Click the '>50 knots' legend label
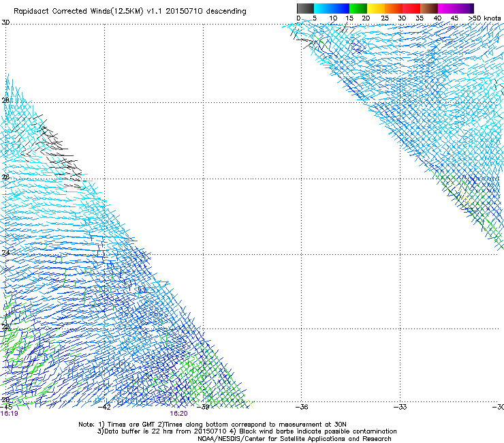This screenshot has height=443, width=504. 484,18
